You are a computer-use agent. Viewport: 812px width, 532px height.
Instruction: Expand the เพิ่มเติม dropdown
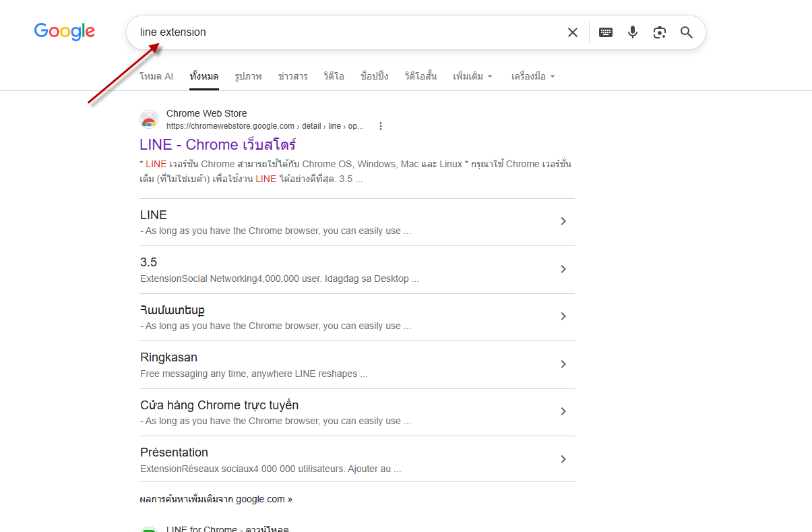[472, 76]
